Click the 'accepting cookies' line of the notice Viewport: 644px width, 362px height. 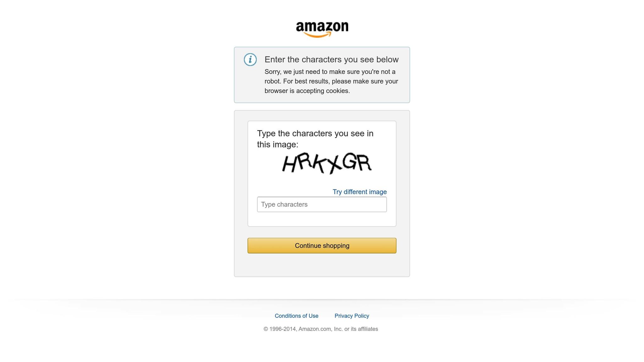pos(307,91)
